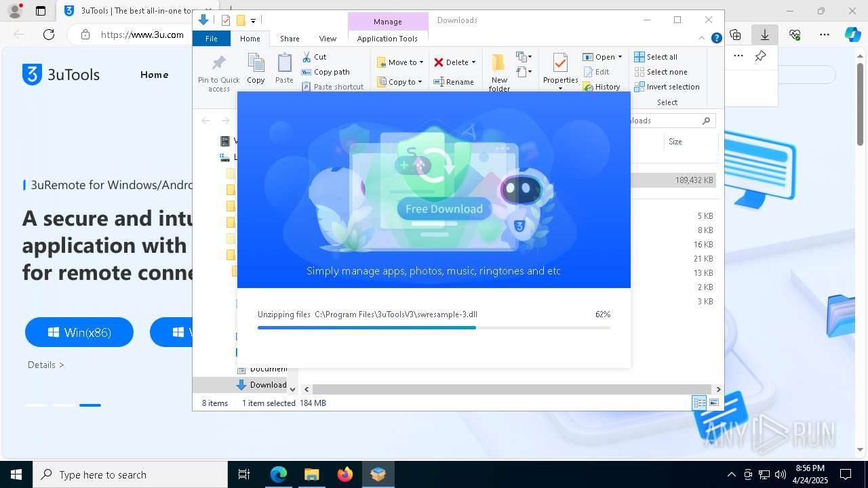
Task: Switch to large thumbnails view icon
Action: (x=713, y=403)
